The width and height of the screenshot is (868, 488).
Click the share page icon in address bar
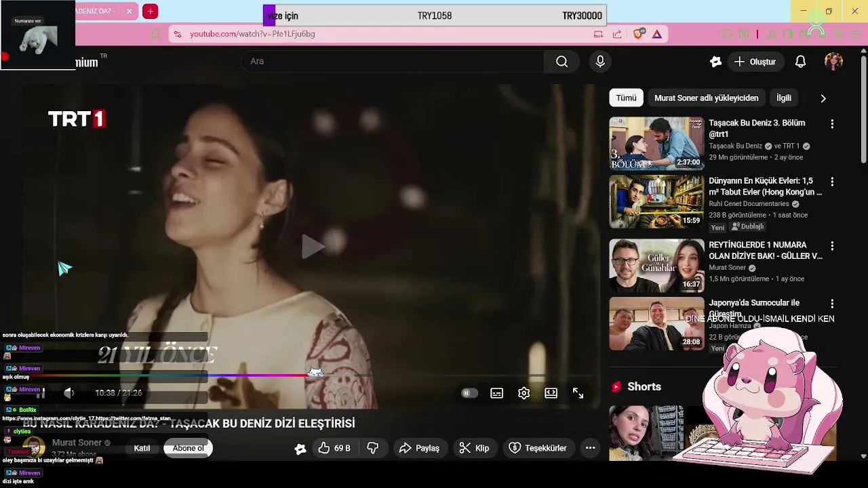[617, 34]
